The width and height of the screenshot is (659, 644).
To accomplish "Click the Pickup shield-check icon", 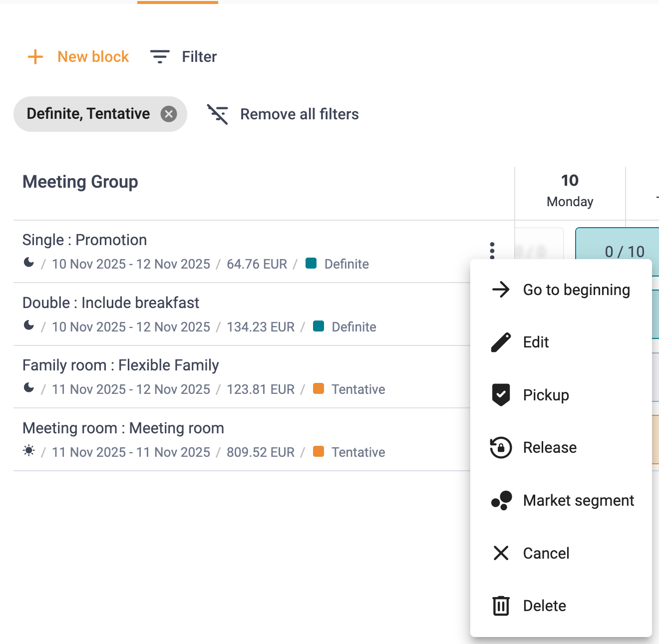I will [501, 395].
